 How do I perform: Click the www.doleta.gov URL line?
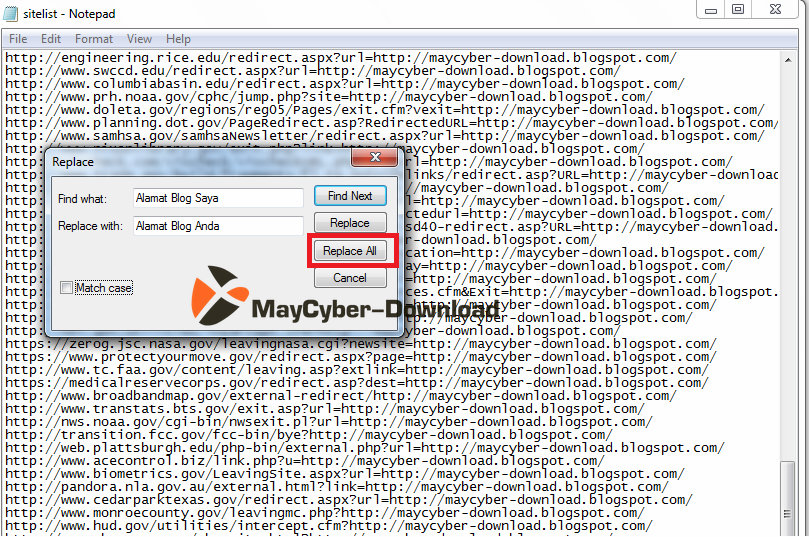click(385, 110)
